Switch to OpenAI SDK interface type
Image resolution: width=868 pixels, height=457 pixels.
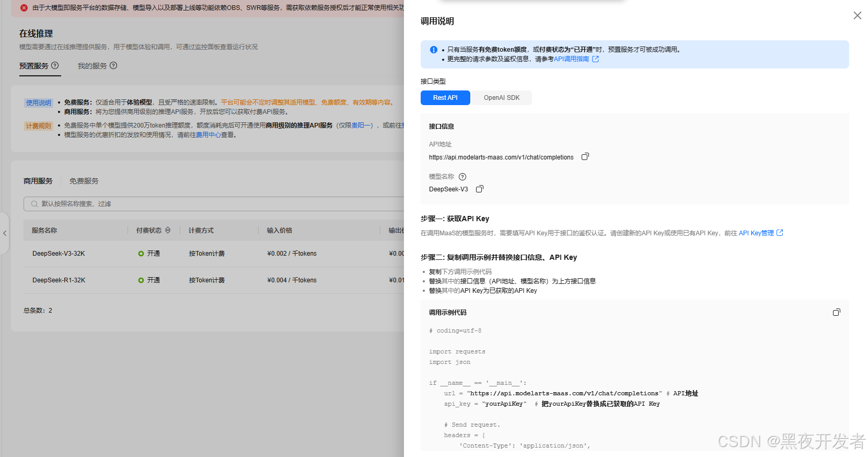pyautogui.click(x=502, y=98)
